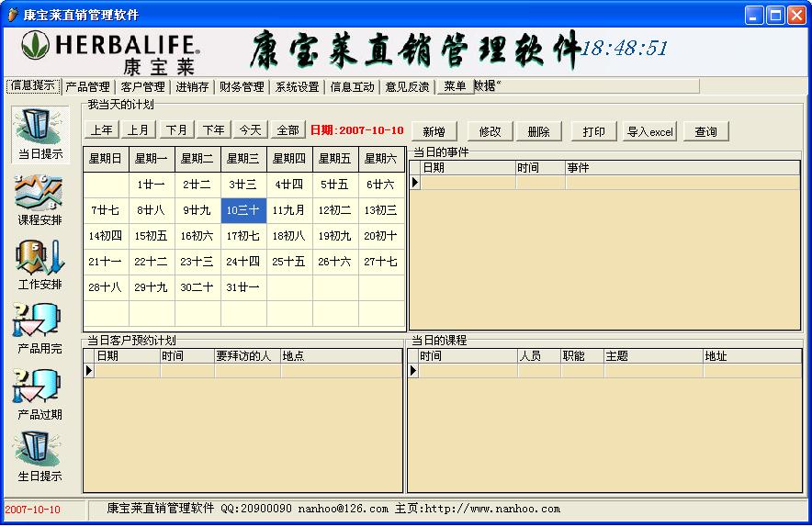Click the red 日期:2007-10-10 label
This screenshot has height=527, width=812.
356,130
